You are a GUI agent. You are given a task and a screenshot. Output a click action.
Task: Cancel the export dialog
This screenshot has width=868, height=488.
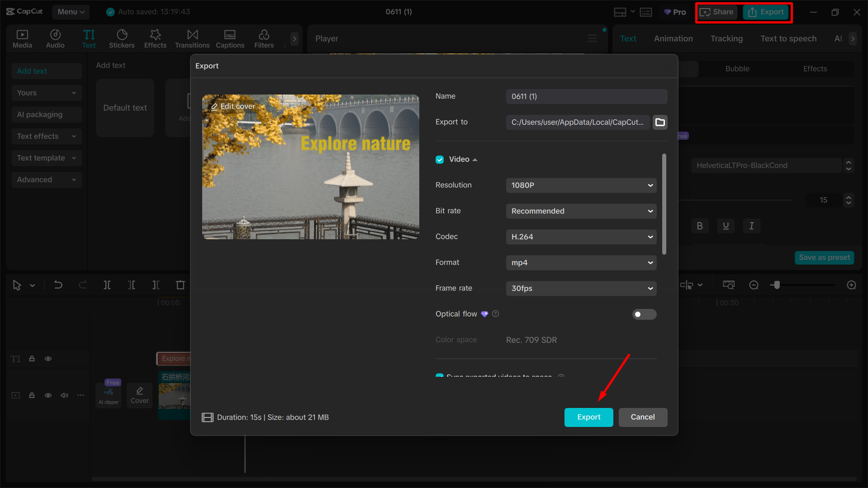[x=643, y=417]
